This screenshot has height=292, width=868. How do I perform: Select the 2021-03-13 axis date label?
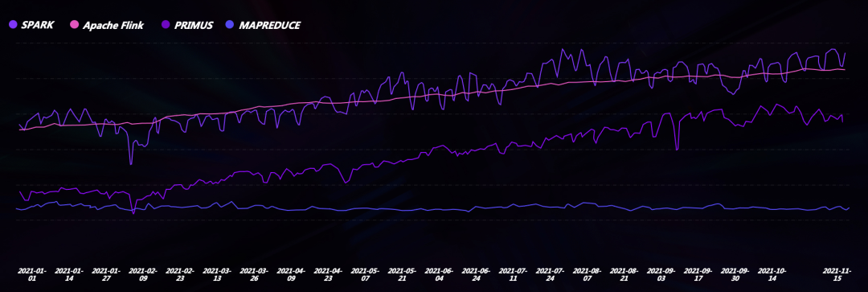click(x=217, y=275)
